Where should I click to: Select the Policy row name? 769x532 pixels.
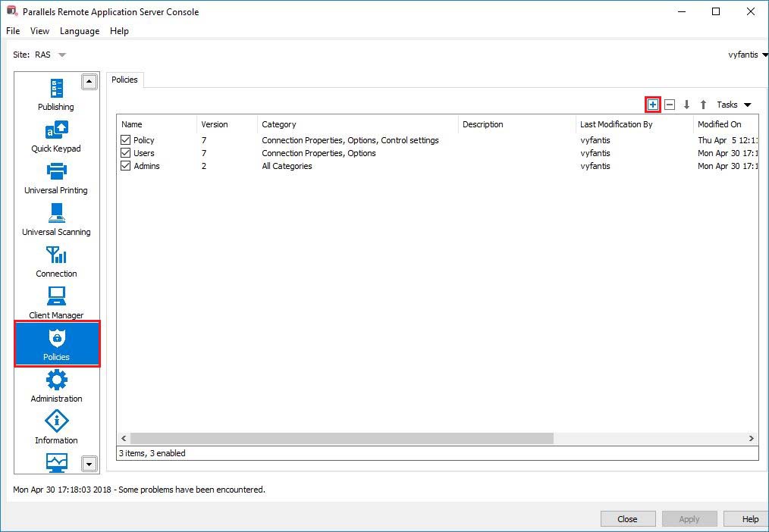(x=143, y=140)
